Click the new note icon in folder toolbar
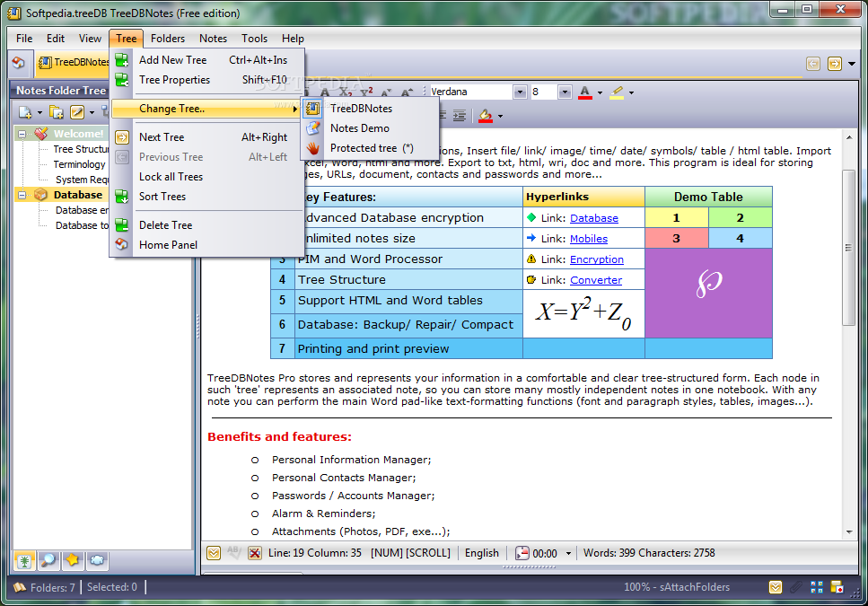Viewport: 868px width, 606px height. pyautogui.click(x=25, y=112)
